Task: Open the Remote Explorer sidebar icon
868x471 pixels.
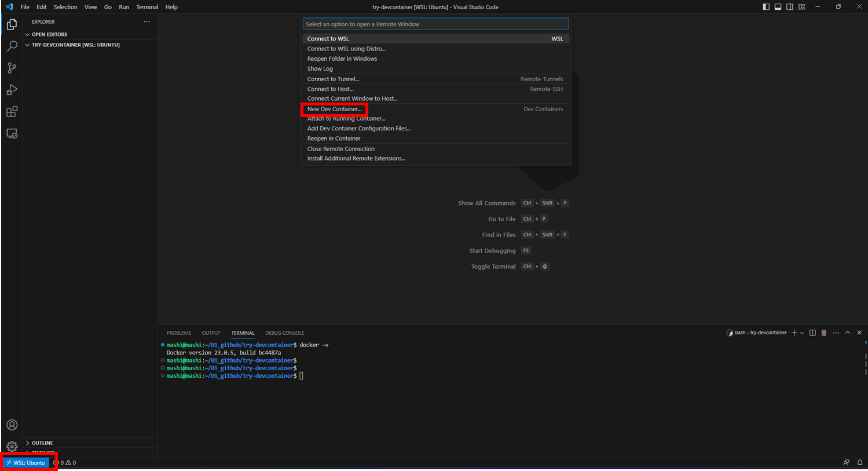Action: (12, 133)
